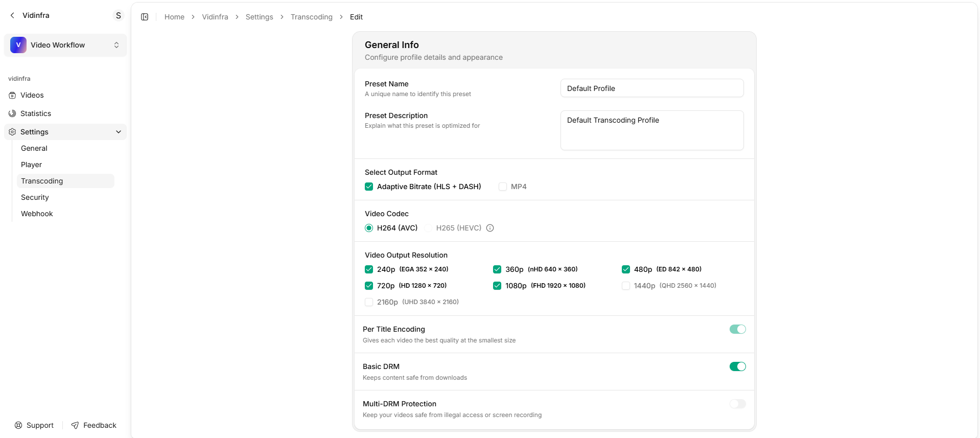The image size is (980, 438).
Task: Select the H265 (HEVC) codec radio
Action: pos(428,228)
